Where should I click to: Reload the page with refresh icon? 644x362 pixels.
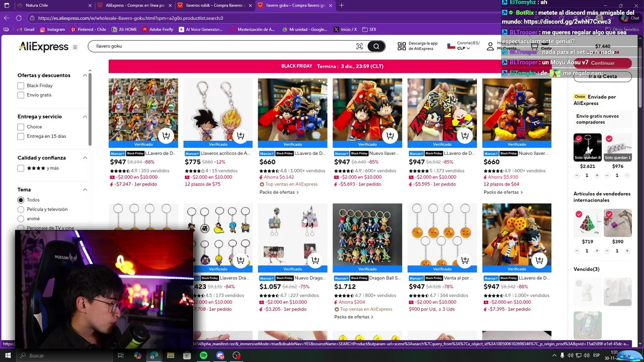pyautogui.click(x=19, y=18)
